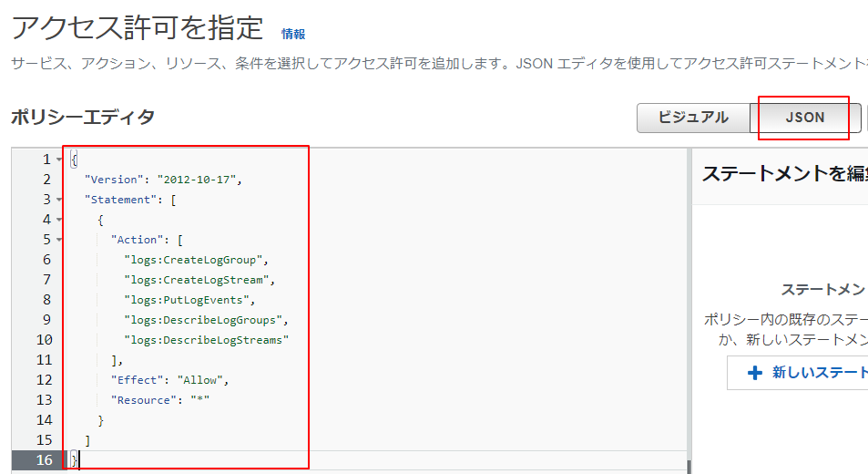The image size is (868, 474).
Task: Click the plus icon for new statement
Action: tap(754, 373)
